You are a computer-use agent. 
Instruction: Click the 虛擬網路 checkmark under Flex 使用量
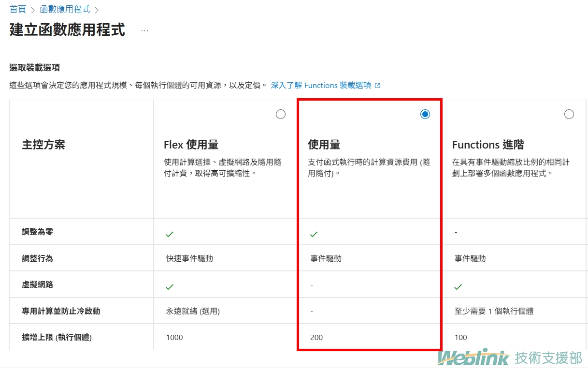pos(170,287)
